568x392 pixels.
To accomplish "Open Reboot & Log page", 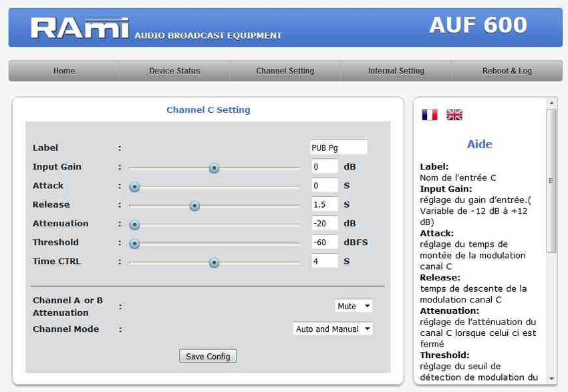I will click(x=507, y=71).
